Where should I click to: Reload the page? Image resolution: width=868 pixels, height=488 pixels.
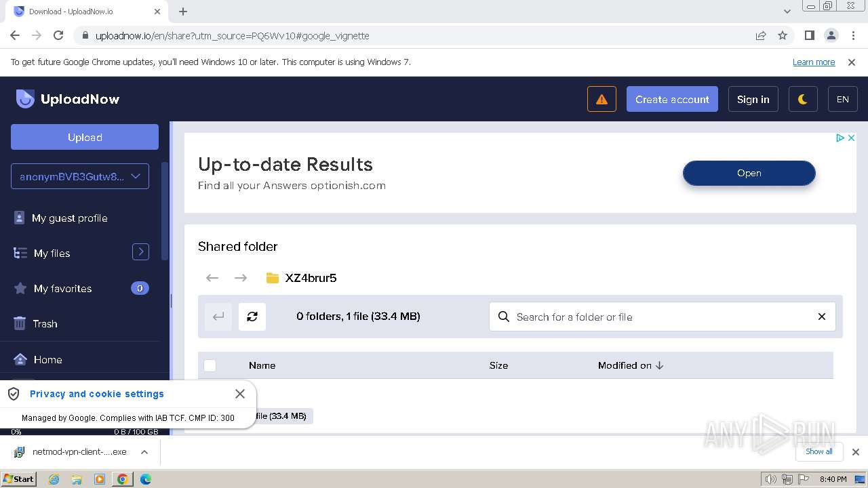58,35
